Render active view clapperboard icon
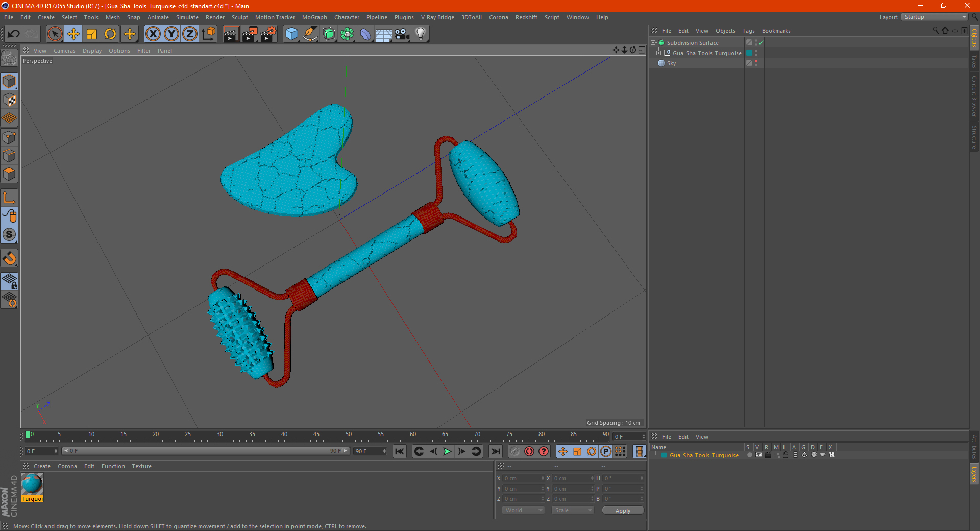Screen dimensions: 980x531 pos(231,34)
